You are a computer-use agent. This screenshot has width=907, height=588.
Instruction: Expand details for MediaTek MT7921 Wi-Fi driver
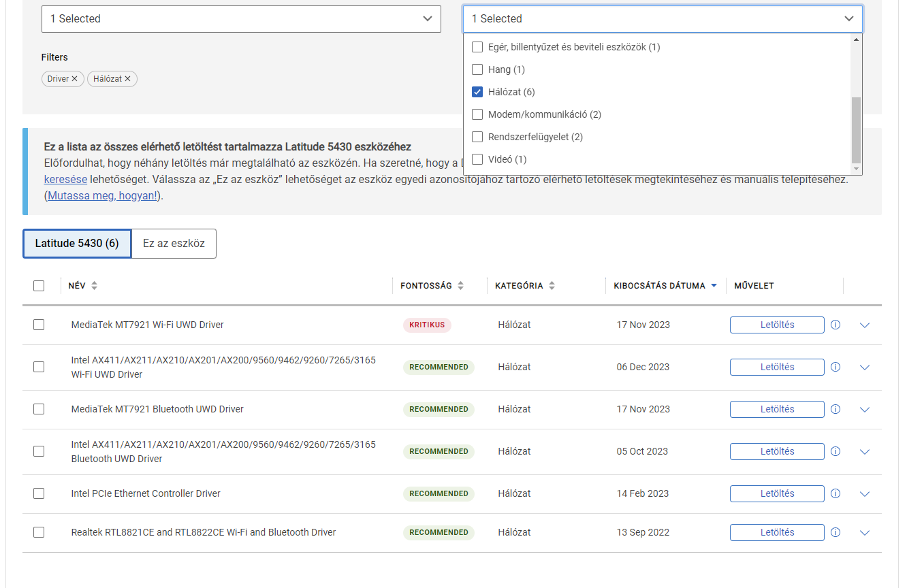point(865,325)
